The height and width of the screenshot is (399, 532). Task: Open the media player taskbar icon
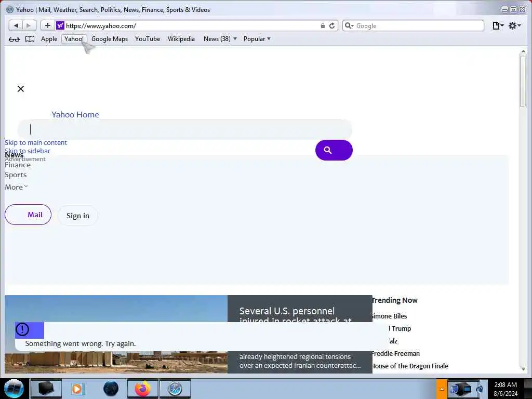[x=77, y=389]
